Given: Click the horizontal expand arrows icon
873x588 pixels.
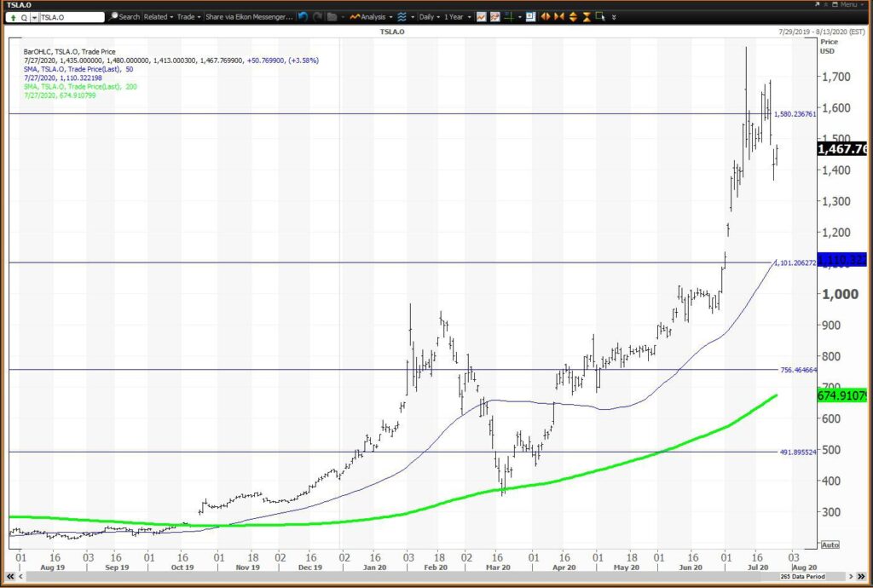Looking at the screenshot, I should click(545, 17).
